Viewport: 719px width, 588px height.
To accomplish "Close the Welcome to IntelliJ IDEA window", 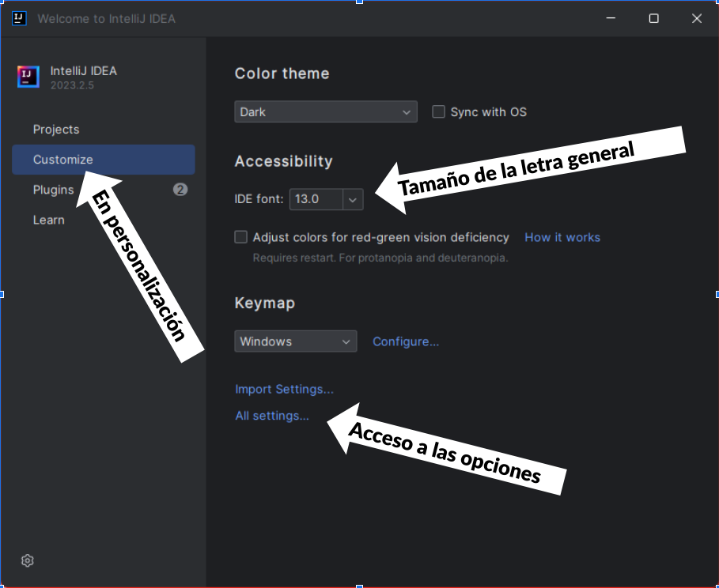I will 696,19.
